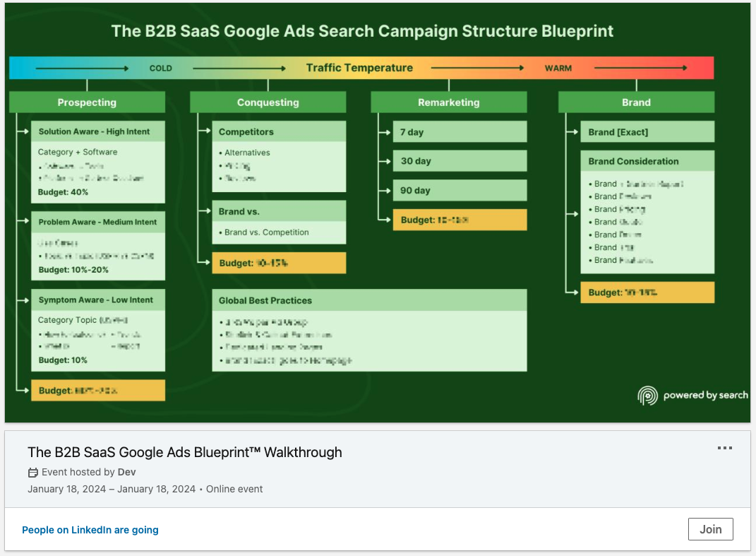This screenshot has width=756, height=556.
Task: Open the People on LinkedIn are going link
Action: pyautogui.click(x=90, y=530)
